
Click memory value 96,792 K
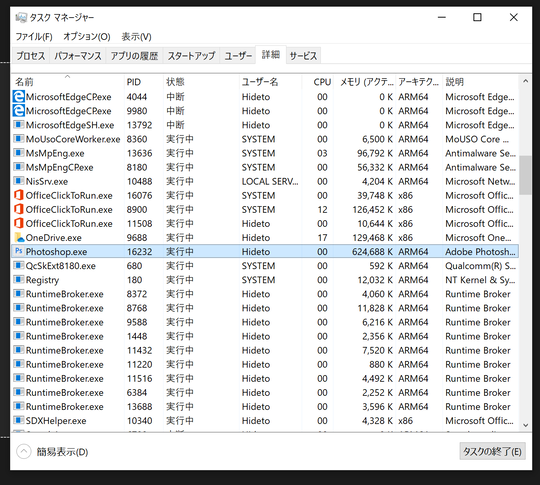click(375, 153)
